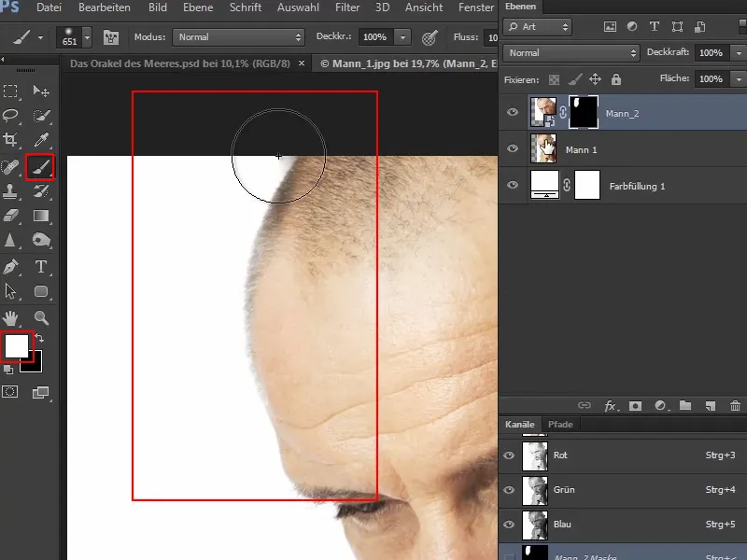Screen dimensions: 747x560
Task: Toggle lock all padlock icon
Action: (x=616, y=79)
